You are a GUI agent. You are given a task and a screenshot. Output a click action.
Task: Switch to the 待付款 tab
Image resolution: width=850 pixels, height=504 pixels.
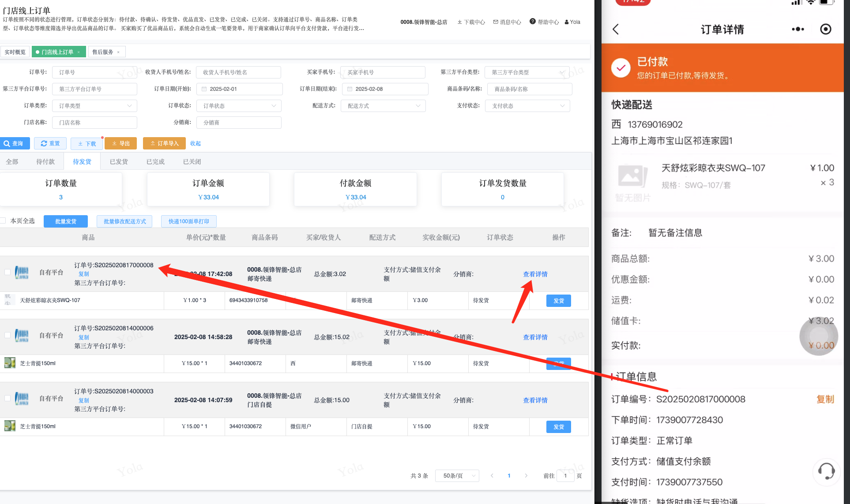45,162
